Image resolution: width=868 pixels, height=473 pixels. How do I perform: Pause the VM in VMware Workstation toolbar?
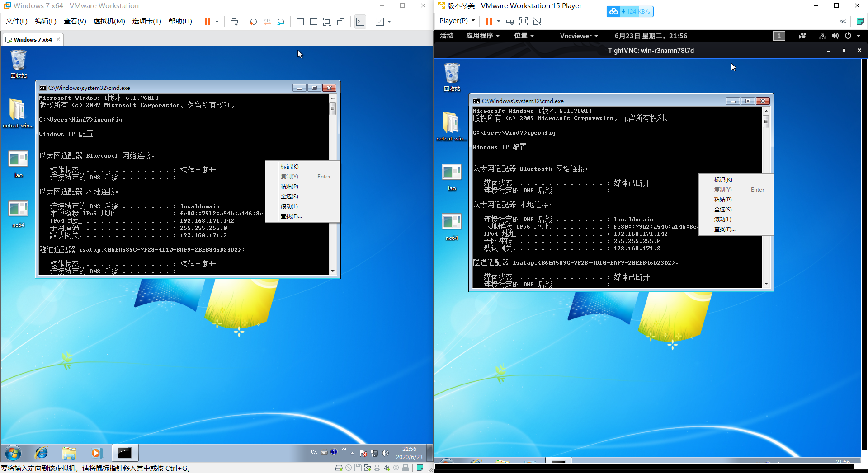pyautogui.click(x=208, y=22)
